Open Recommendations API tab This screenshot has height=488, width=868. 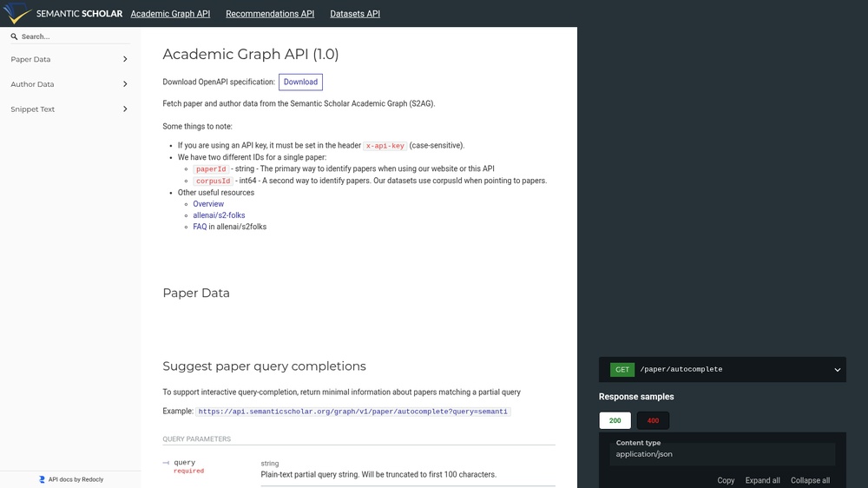[x=270, y=14]
